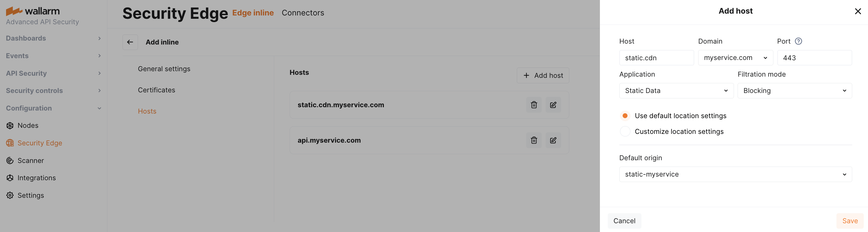Screen dimensions: 868x232
Task: Click the Cancel button
Action: coord(624,221)
